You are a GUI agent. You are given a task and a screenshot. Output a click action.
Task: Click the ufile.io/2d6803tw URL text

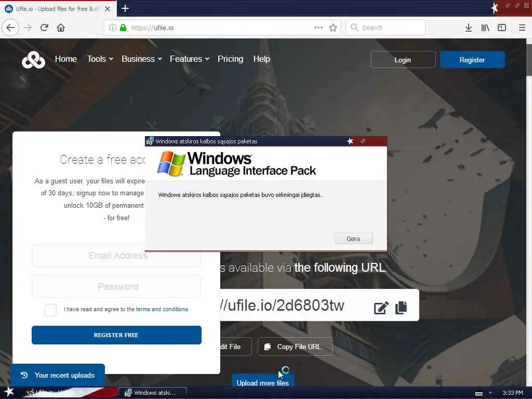[282, 305]
